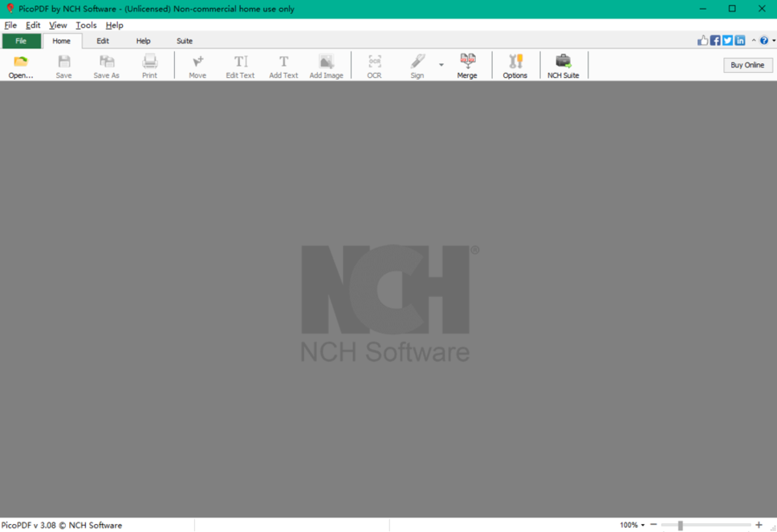The width and height of the screenshot is (777, 532).
Task: Click the blue help question icon
Action: [764, 41]
